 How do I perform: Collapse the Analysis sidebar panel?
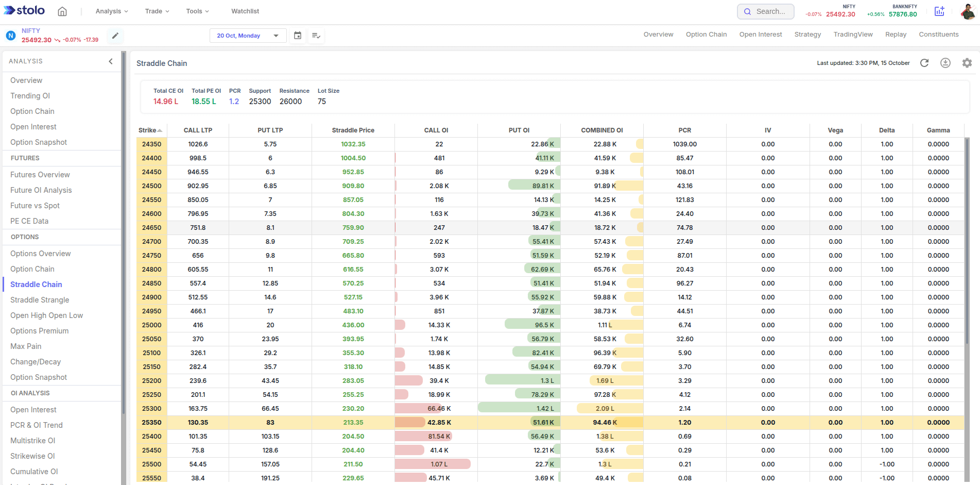point(111,61)
